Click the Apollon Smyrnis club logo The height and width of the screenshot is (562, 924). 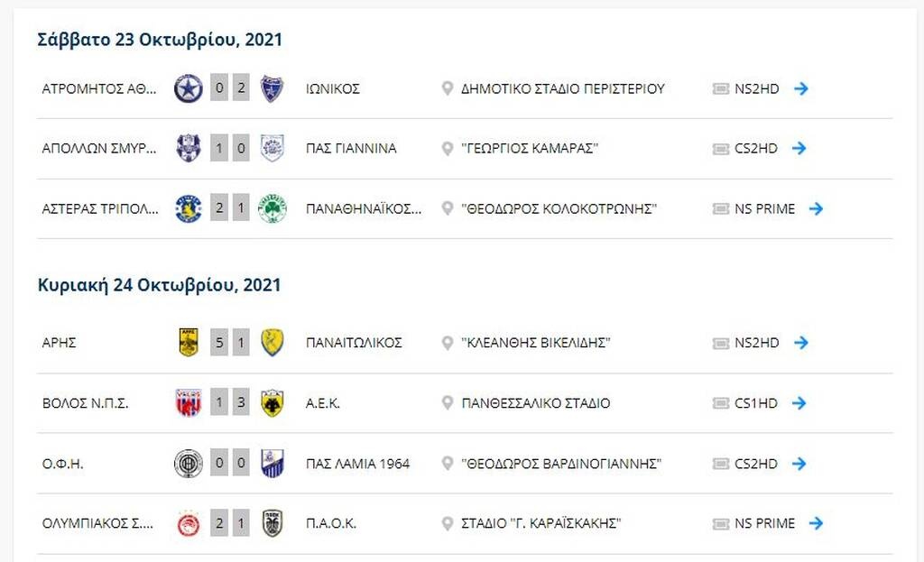pos(188,148)
